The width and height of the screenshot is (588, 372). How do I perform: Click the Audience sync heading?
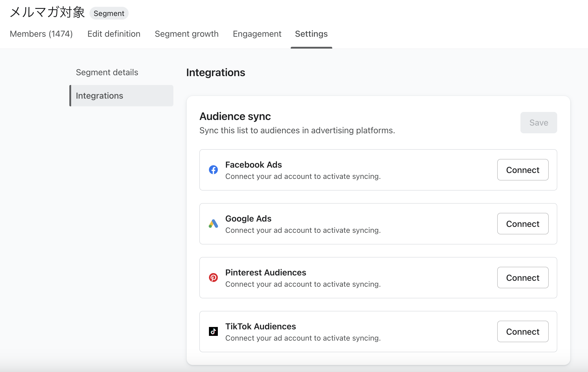[x=235, y=116]
